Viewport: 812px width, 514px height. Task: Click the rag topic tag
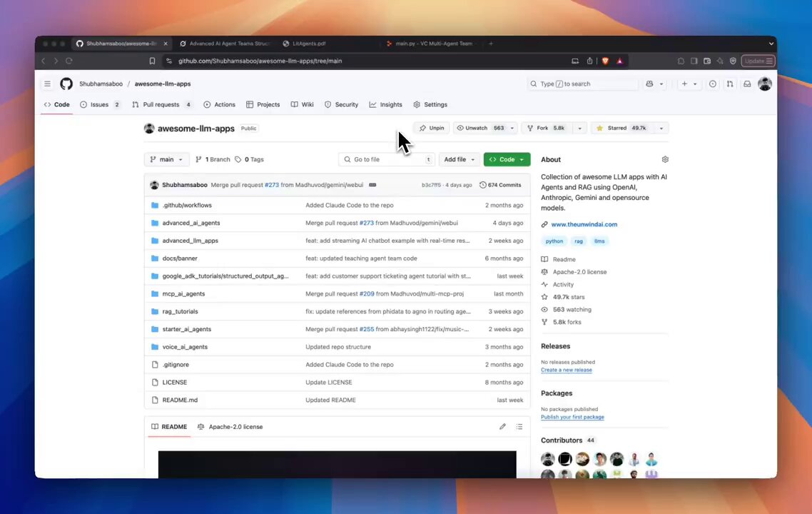pyautogui.click(x=579, y=241)
